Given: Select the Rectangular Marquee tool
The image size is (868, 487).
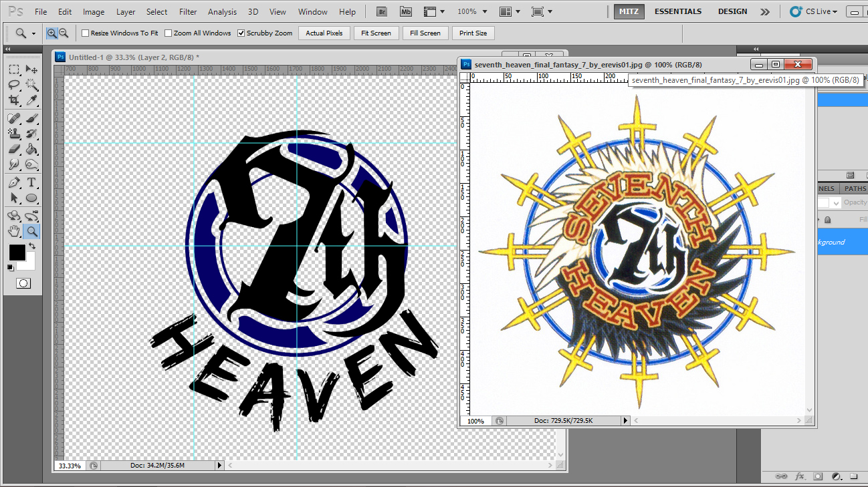Looking at the screenshot, I should [x=14, y=69].
